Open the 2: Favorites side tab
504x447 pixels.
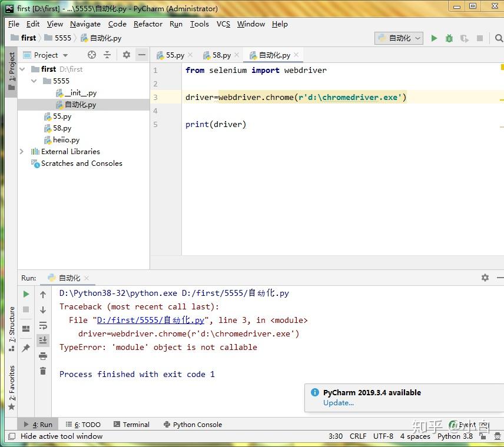coord(12,387)
